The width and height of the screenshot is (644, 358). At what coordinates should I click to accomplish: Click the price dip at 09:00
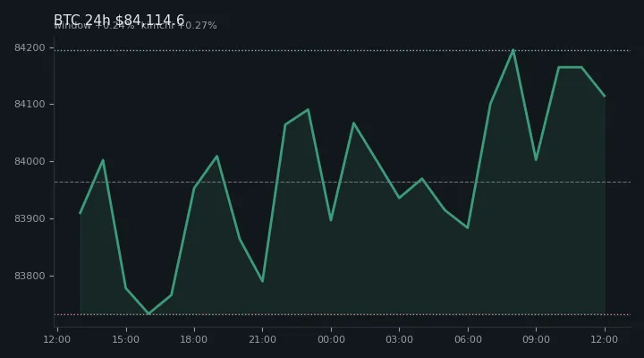[x=536, y=160]
